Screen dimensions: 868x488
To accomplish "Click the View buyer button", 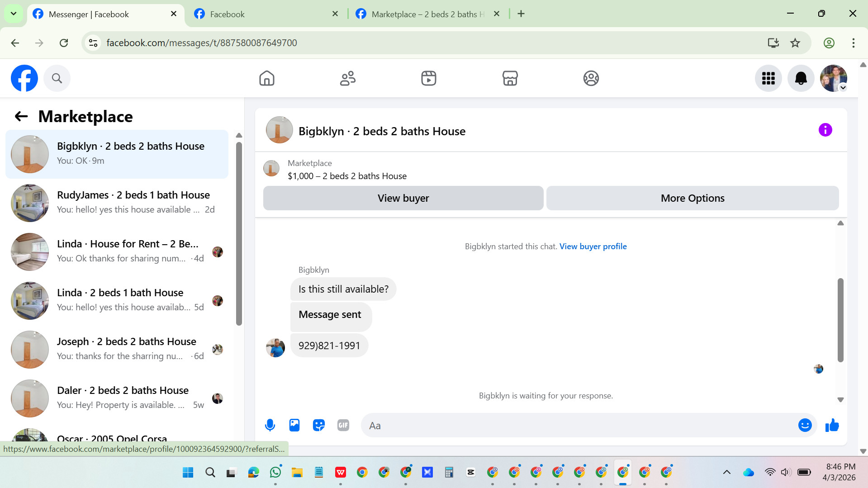I will tap(403, 198).
